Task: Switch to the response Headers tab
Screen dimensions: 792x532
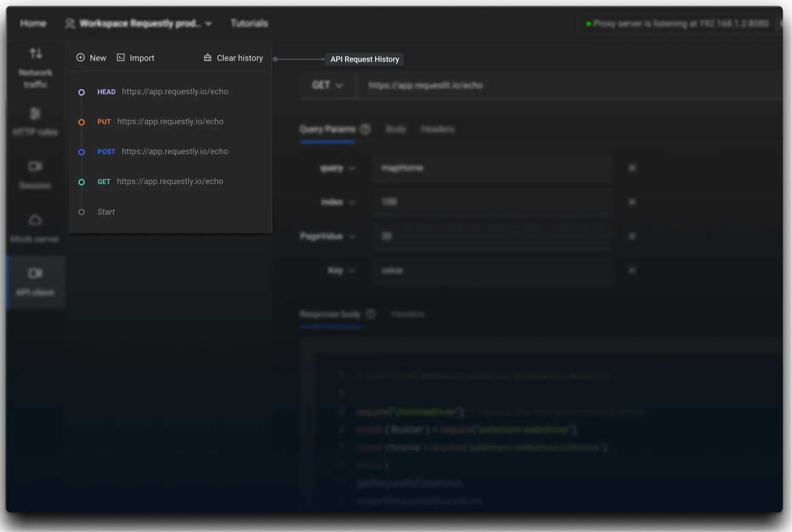Action: click(408, 314)
